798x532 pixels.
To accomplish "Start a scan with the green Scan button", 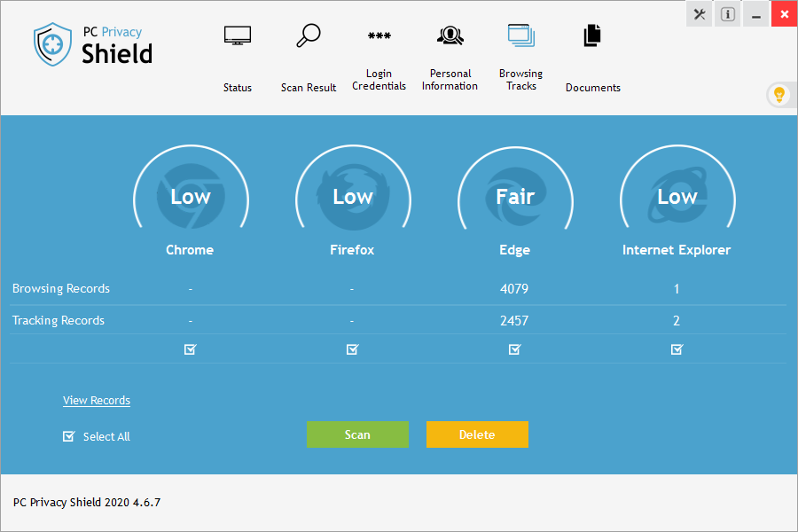I will click(x=358, y=434).
